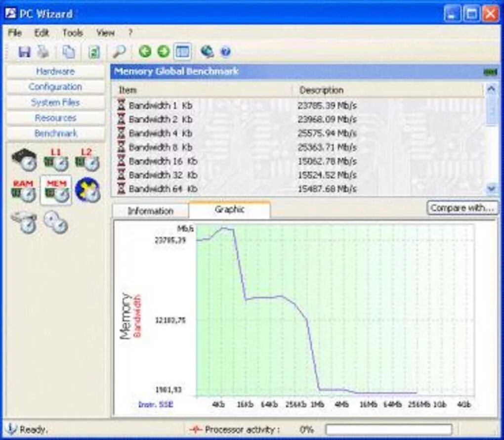
Task: Open the View menu
Action: click(x=105, y=33)
